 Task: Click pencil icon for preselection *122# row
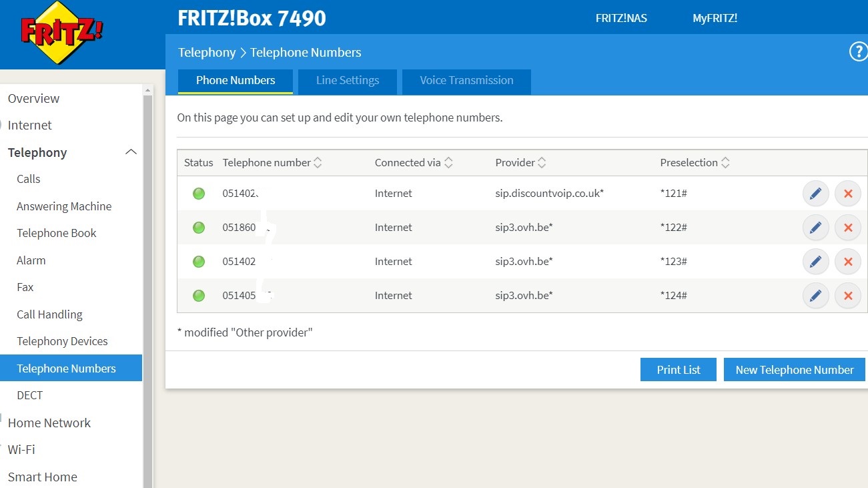[x=815, y=228]
